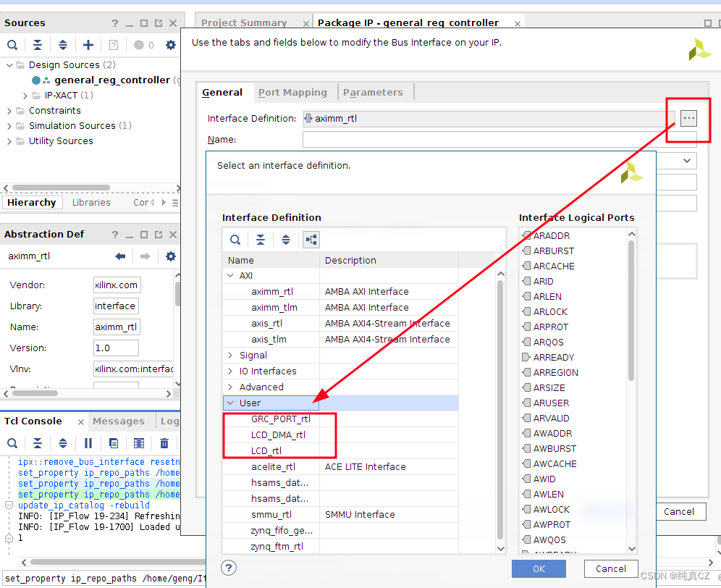
Task: Click Cancel in Bus Interface dialog behind
Action: point(679,512)
